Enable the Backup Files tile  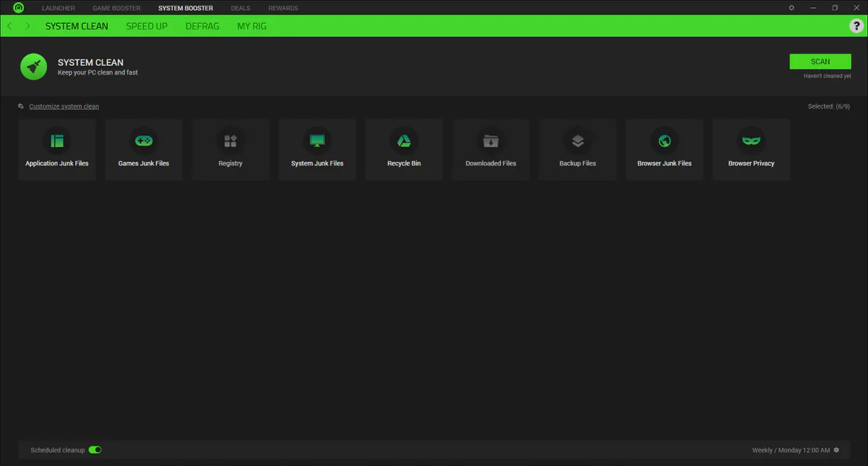[578, 149]
